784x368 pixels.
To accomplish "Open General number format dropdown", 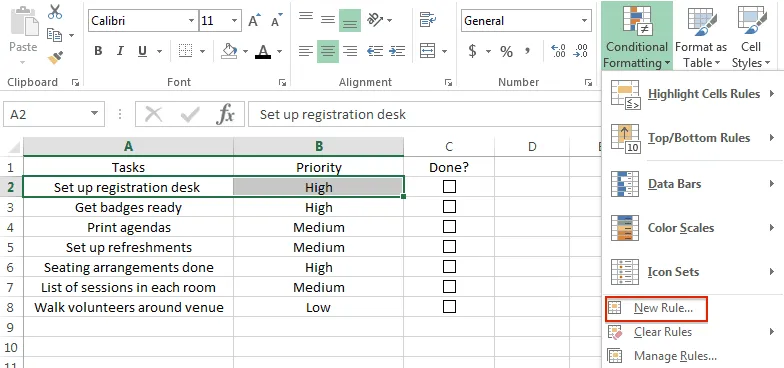I will (x=584, y=21).
